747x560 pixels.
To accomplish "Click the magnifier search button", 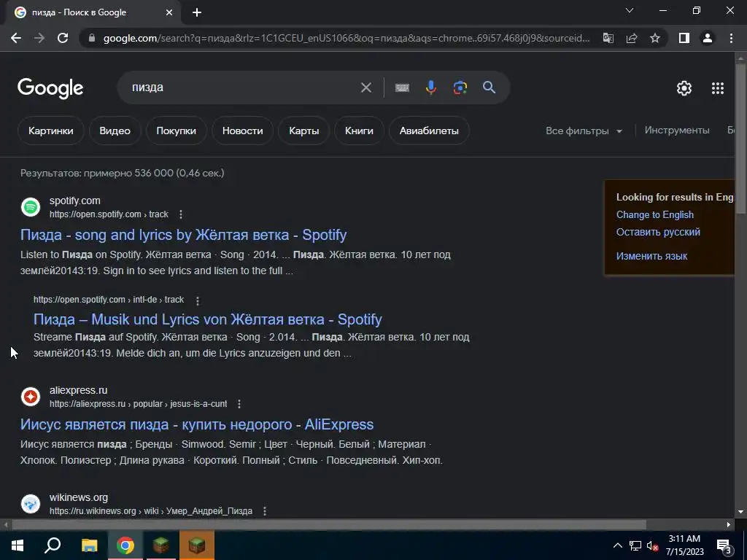I will (489, 87).
